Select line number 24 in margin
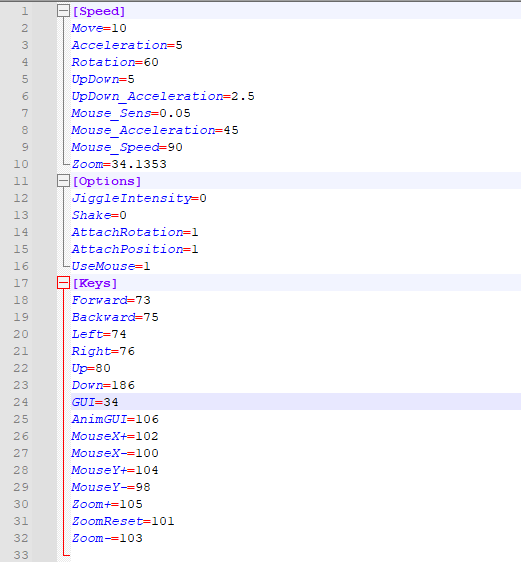521x562 pixels. coord(21,402)
